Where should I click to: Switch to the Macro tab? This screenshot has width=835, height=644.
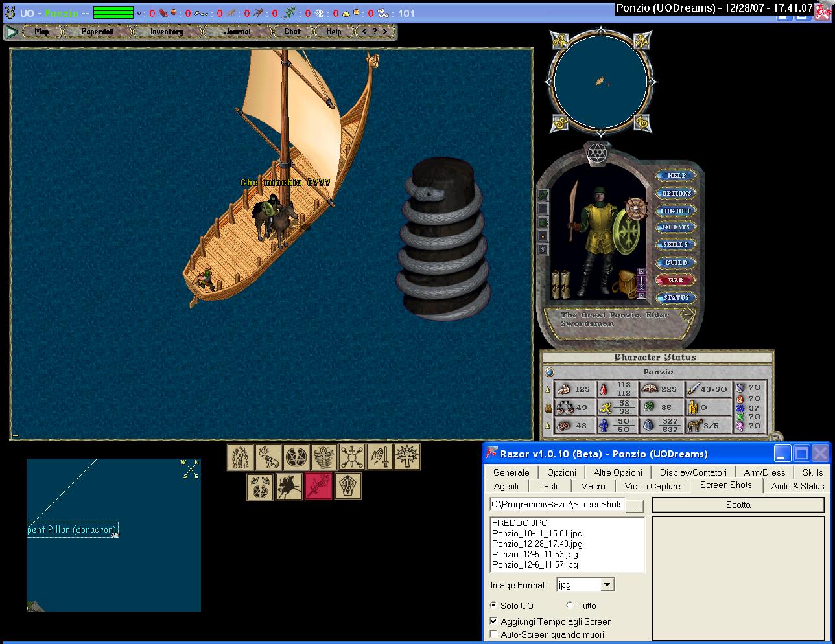point(593,486)
